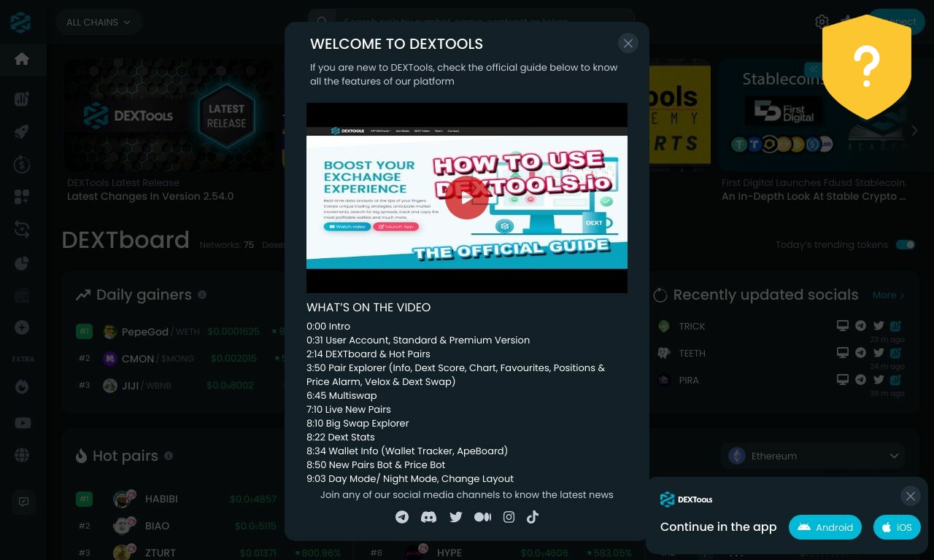
Task: Open TRICK's DEXTools chart icon
Action: [896, 326]
